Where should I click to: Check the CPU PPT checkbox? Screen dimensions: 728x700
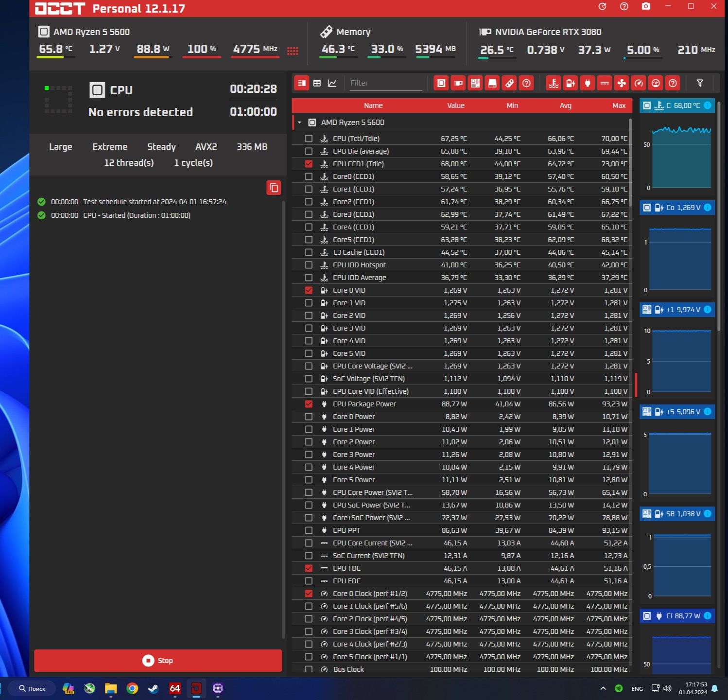309,530
